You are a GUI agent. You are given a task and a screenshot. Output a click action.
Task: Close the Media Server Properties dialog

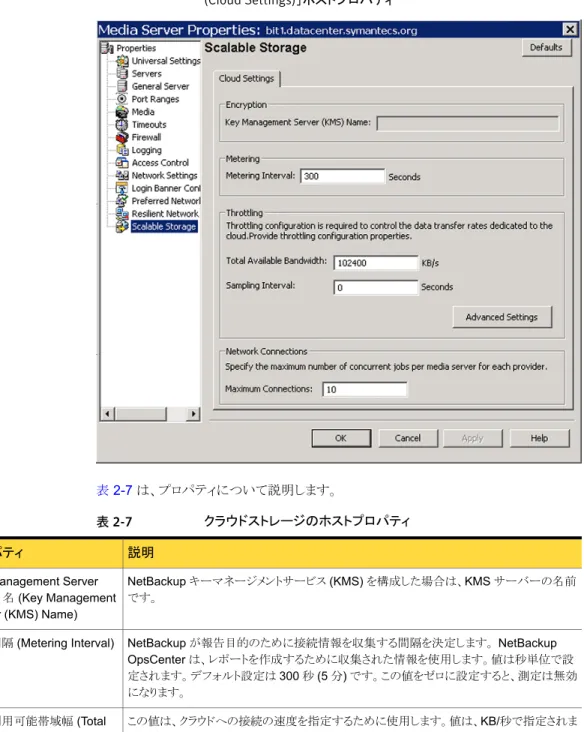570,29
